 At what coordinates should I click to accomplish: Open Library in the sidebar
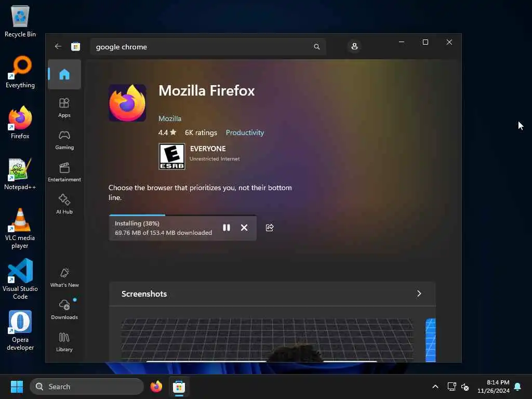[64, 342]
